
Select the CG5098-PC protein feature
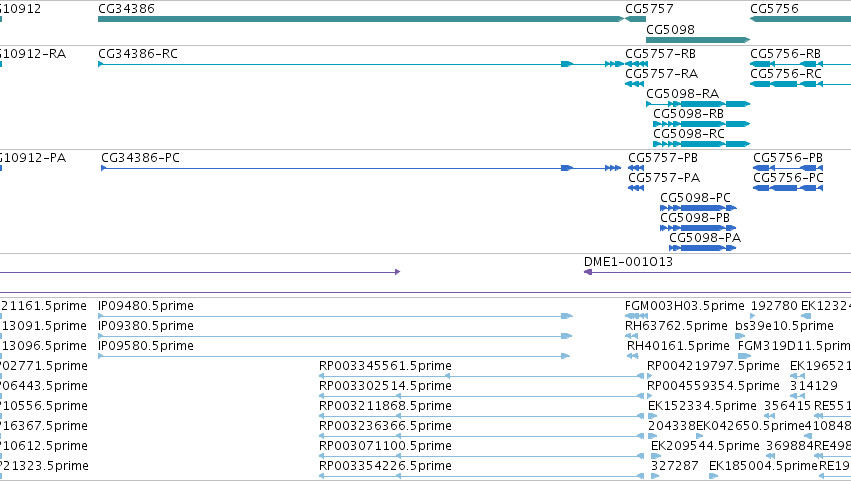[698, 208]
